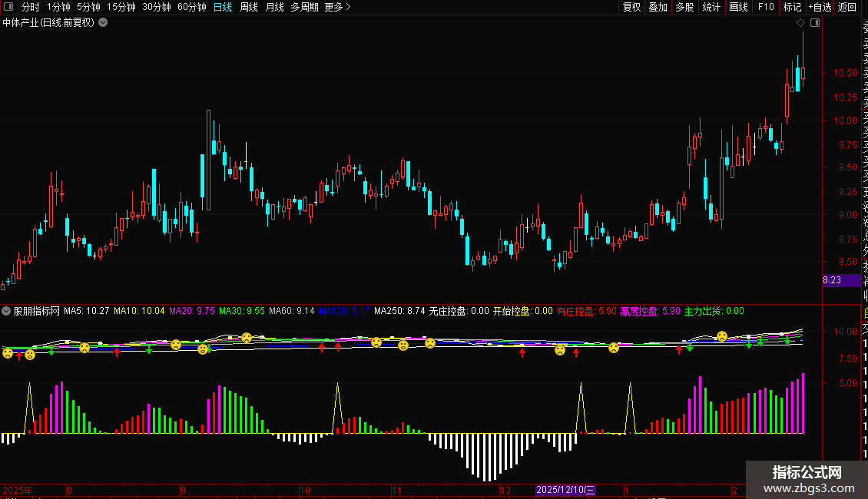Click the MA250: 8.74 indicator value
The width and height of the screenshot is (868, 499).
pos(399,311)
